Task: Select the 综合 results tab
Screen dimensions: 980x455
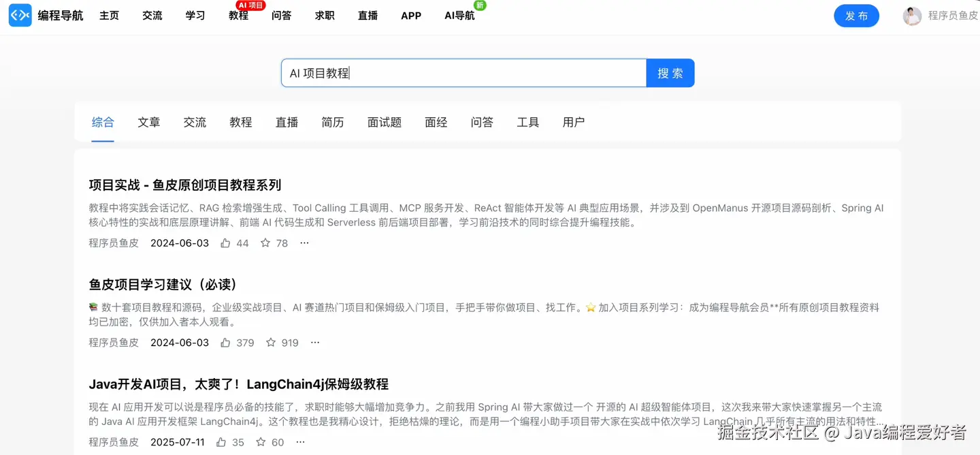Action: click(103, 123)
